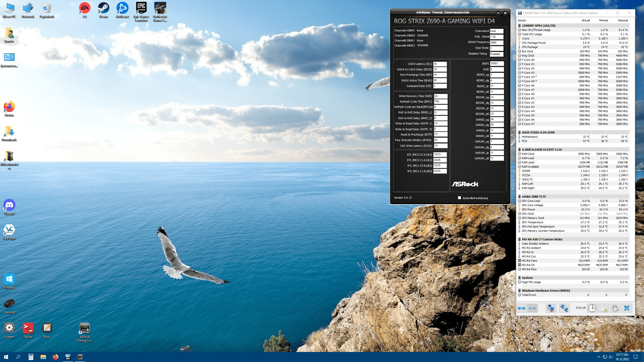
Task: Select ASRock Timing Configurator desktop shortcut
Action: pos(85,332)
